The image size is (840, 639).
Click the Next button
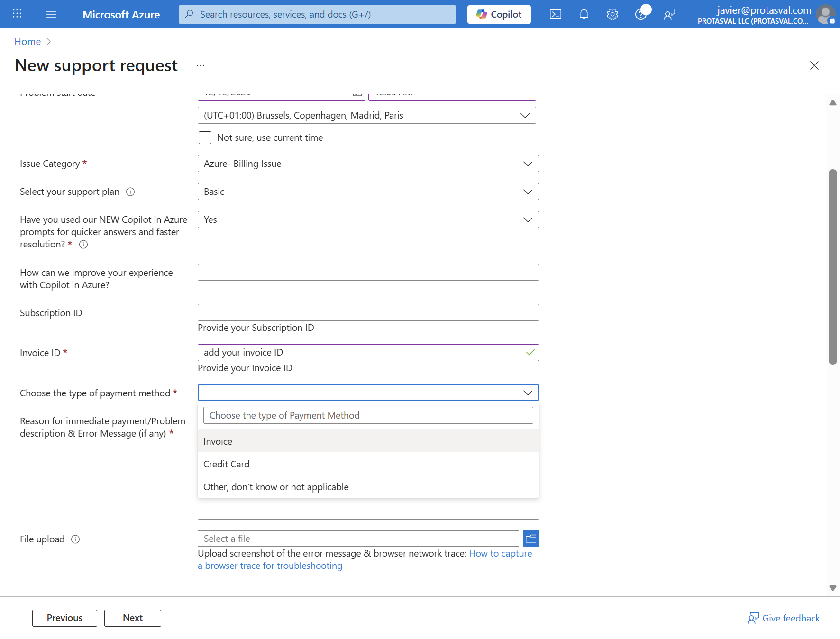click(x=133, y=618)
